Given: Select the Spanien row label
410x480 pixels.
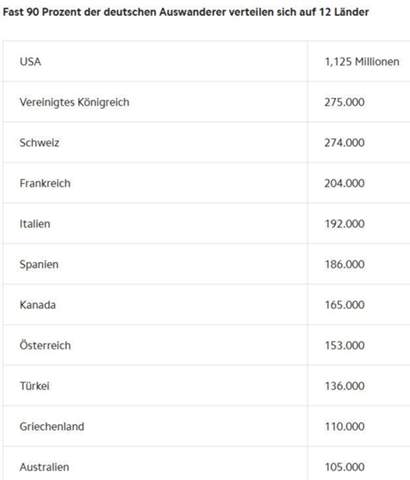Looking at the screenshot, I should 39,265.
